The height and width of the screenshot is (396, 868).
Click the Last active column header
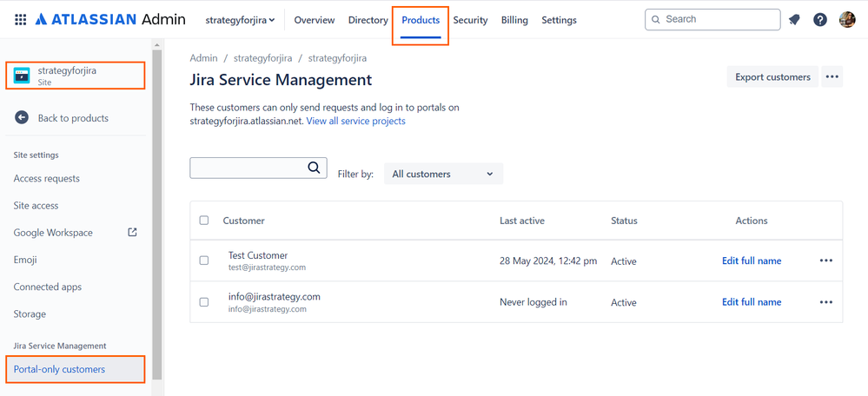(522, 220)
